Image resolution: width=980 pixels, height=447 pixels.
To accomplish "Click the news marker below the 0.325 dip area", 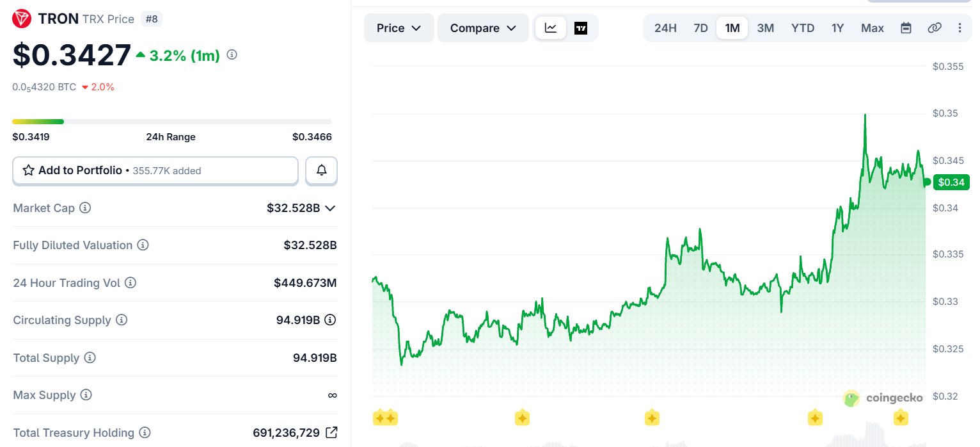I will 522,419.
